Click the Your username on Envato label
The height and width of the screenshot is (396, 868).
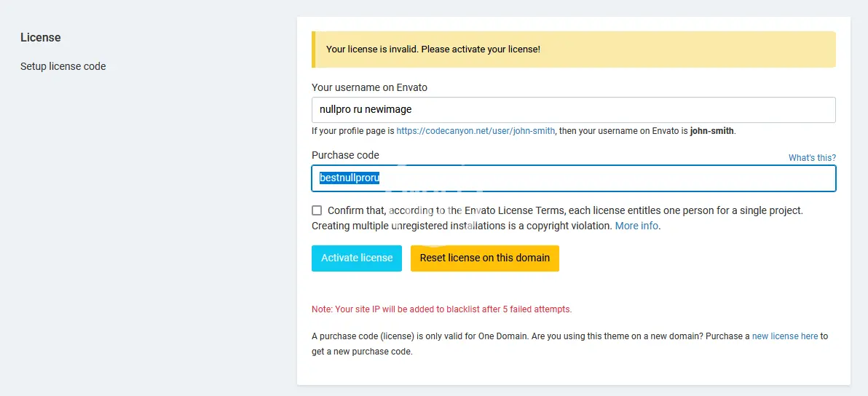tap(369, 87)
